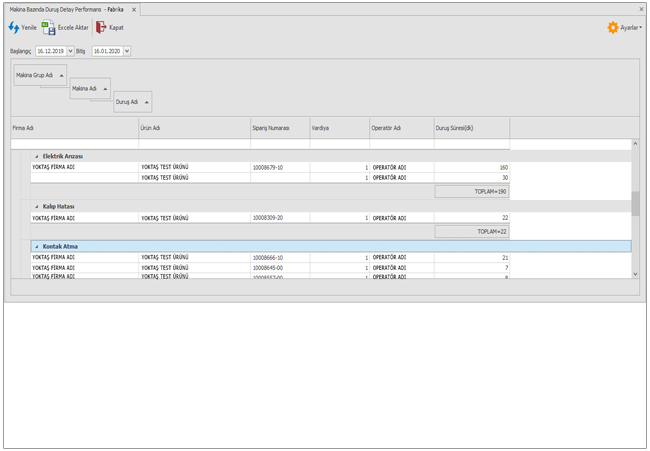Collapse the Kontak Atma group
This screenshot has width=650, height=451.
coord(37,246)
